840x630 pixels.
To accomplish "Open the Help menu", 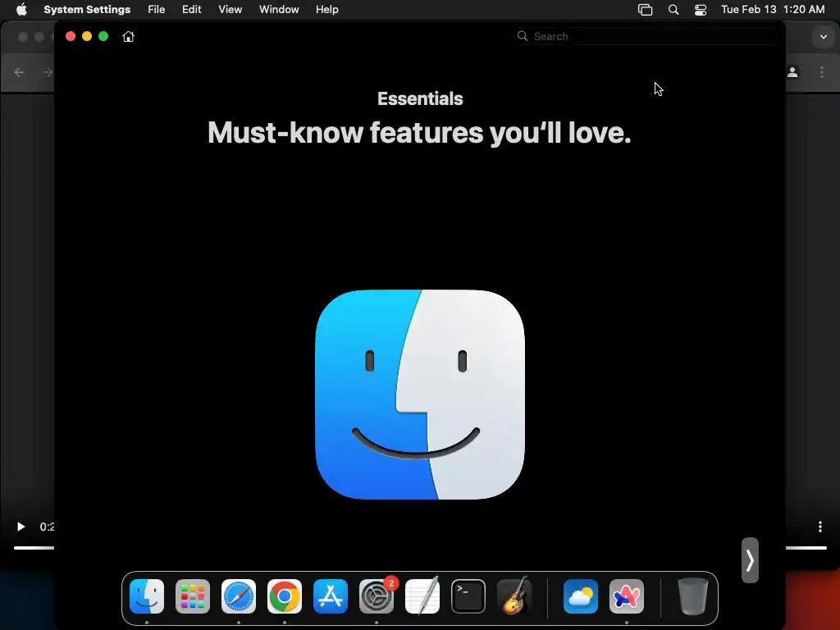I will click(x=326, y=10).
